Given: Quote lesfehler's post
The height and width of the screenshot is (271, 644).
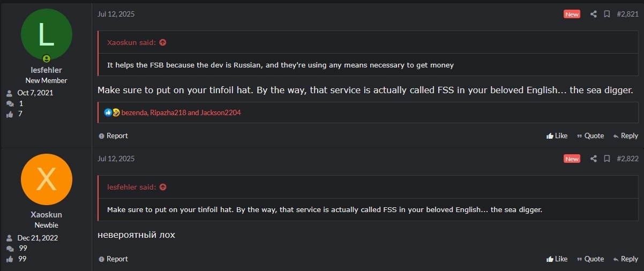Looking at the screenshot, I should pos(590,136).
